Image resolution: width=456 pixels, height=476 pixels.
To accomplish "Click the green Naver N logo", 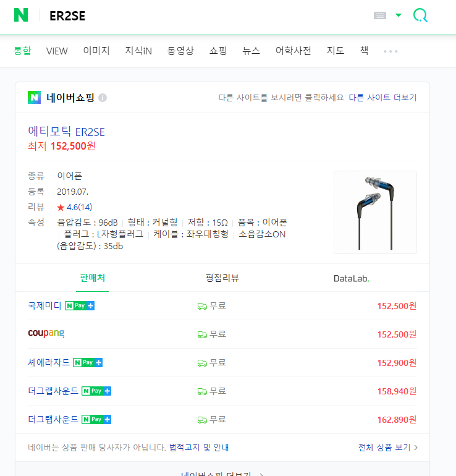I will [x=21, y=15].
